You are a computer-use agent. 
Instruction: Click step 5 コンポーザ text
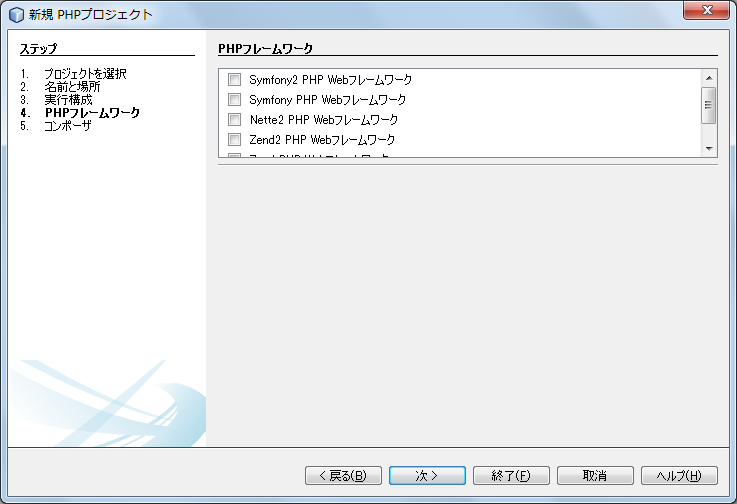[x=67, y=126]
